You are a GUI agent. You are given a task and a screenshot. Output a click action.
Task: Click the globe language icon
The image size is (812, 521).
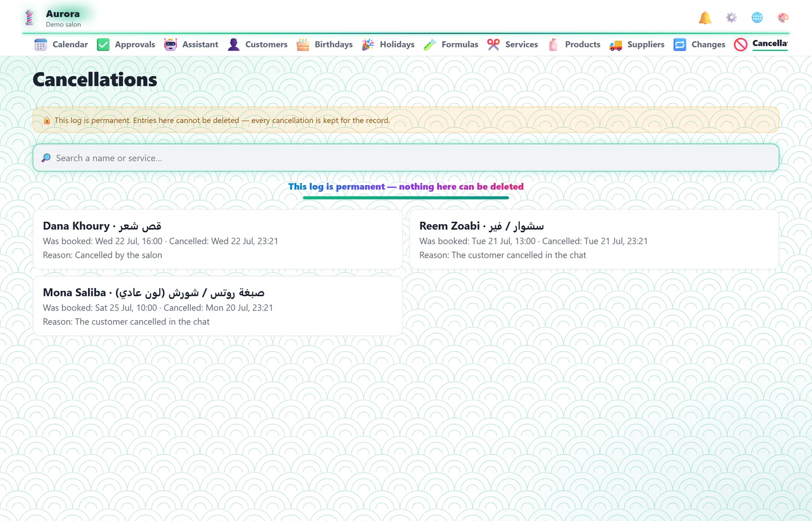757,18
